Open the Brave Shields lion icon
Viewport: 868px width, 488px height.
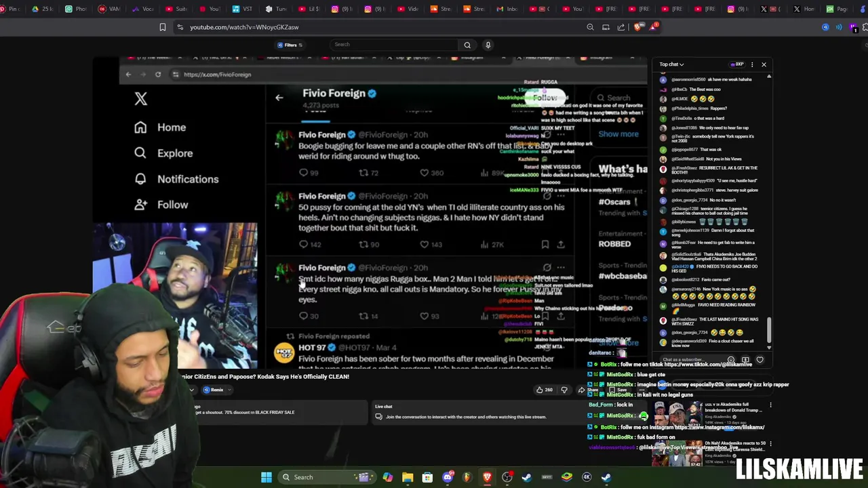pos(638,27)
